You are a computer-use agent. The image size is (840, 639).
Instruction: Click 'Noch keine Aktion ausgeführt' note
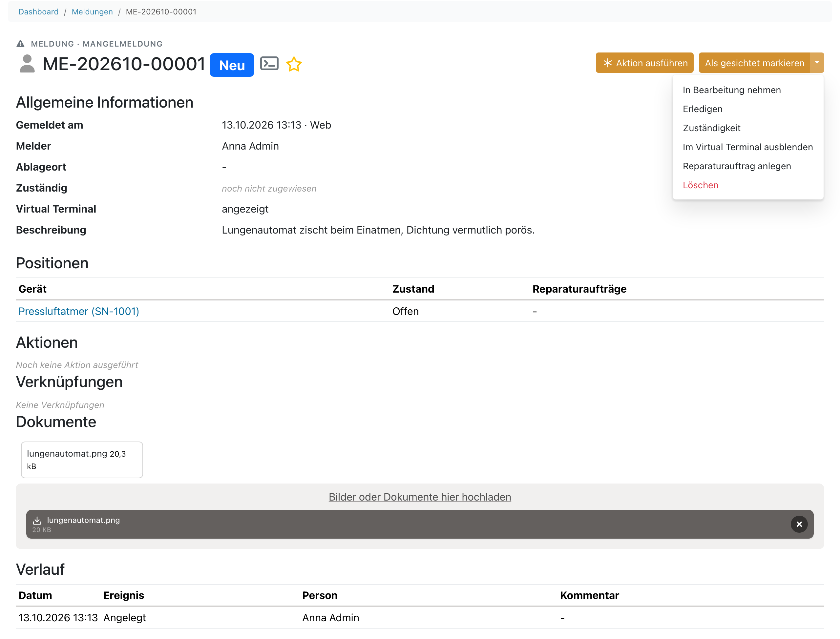tap(77, 365)
